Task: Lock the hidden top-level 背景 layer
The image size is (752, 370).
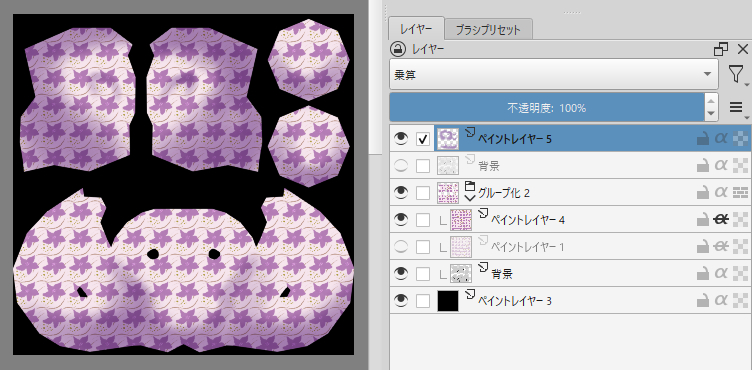Action: [x=703, y=166]
